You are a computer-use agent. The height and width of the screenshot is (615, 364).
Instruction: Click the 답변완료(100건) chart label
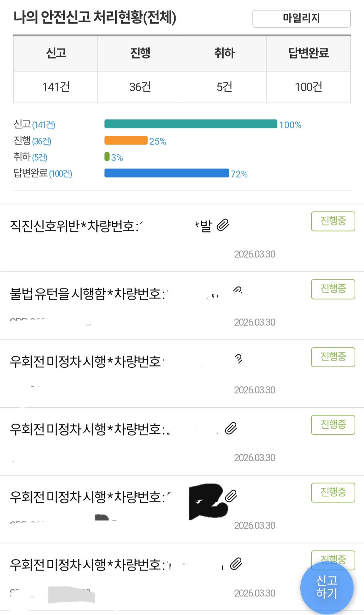[x=43, y=173]
